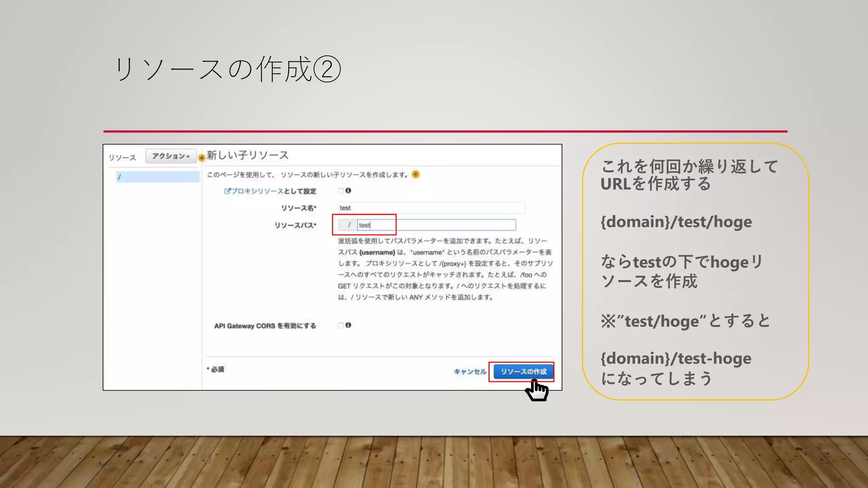The image size is (868, 488).
Task: Click the リソース panel heading
Action: [122, 158]
